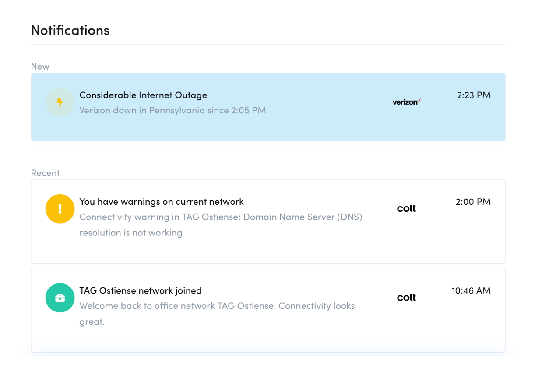Click the 2:00 PM timestamp
542x392 pixels.
pos(474,202)
